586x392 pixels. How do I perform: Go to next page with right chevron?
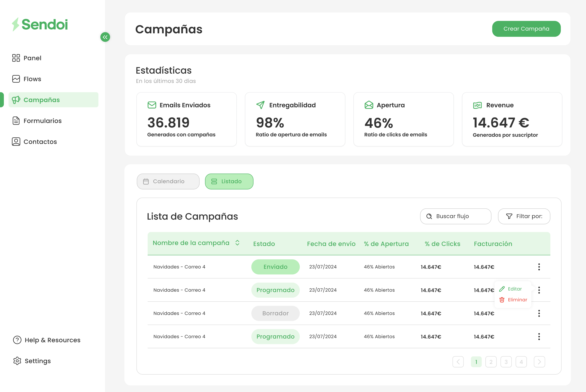pos(539,362)
